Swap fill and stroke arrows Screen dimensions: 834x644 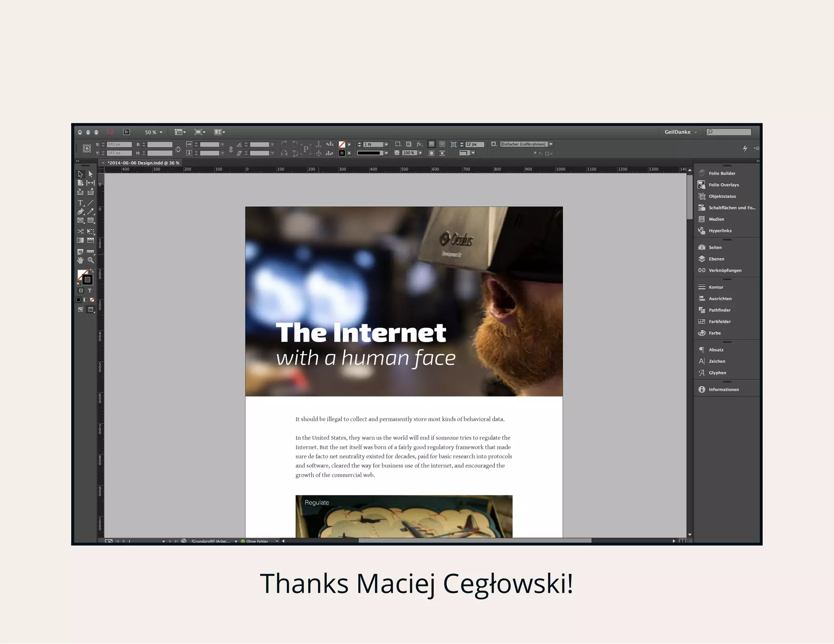click(92, 270)
